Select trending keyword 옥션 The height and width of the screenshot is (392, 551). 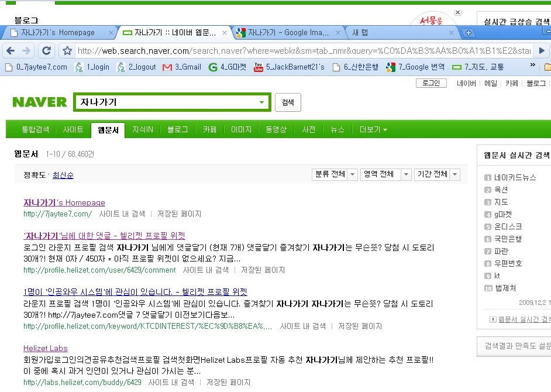coord(501,190)
